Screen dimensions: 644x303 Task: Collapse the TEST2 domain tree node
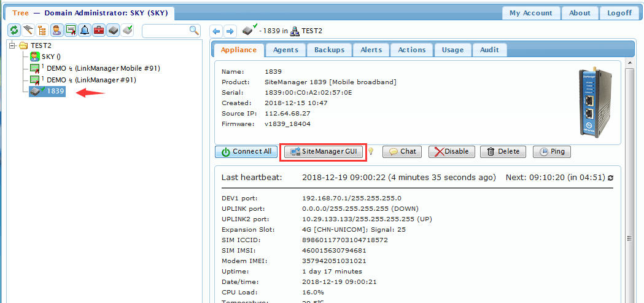click(x=14, y=45)
